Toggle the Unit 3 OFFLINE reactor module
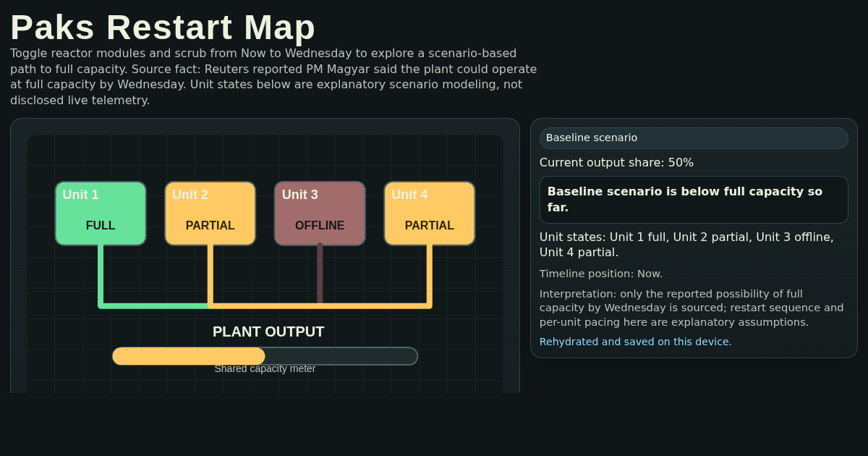The height and width of the screenshot is (456, 868). point(320,214)
